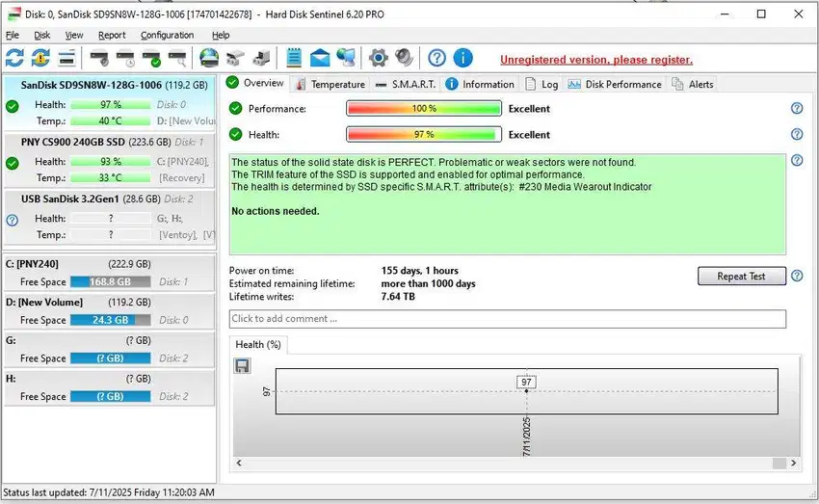Click the disk with clock scheduled test icon

click(x=125, y=58)
